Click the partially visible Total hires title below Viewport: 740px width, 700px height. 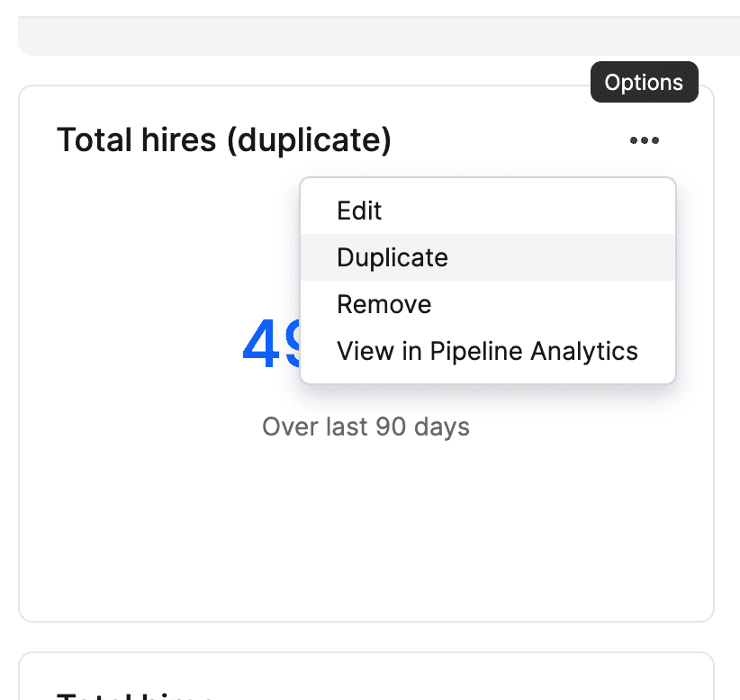coord(135,695)
